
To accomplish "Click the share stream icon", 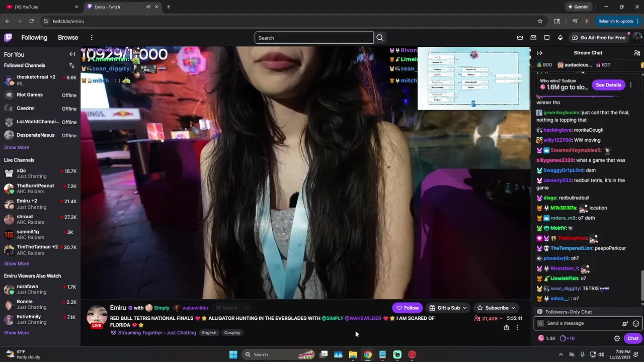I will pyautogui.click(x=506, y=327).
